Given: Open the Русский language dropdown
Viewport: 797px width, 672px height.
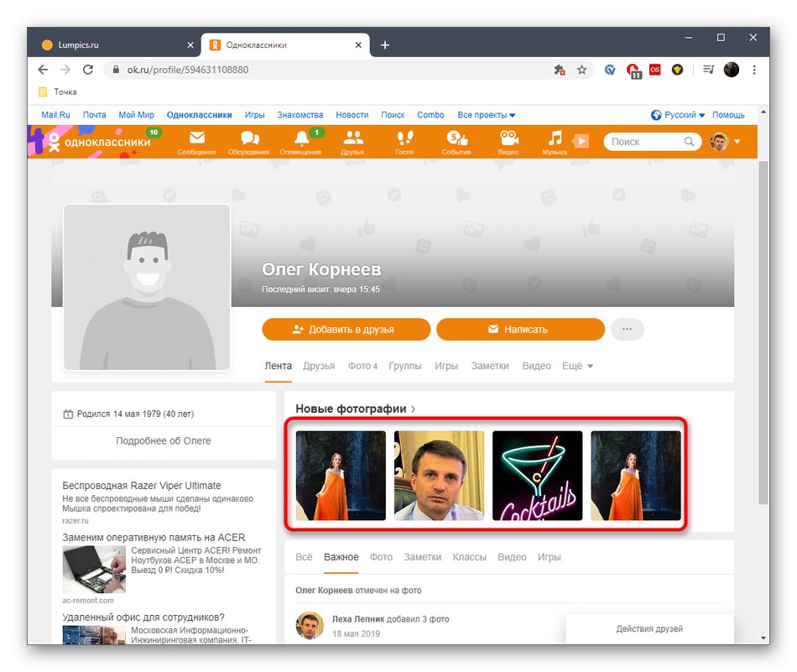Looking at the screenshot, I should pyautogui.click(x=680, y=114).
